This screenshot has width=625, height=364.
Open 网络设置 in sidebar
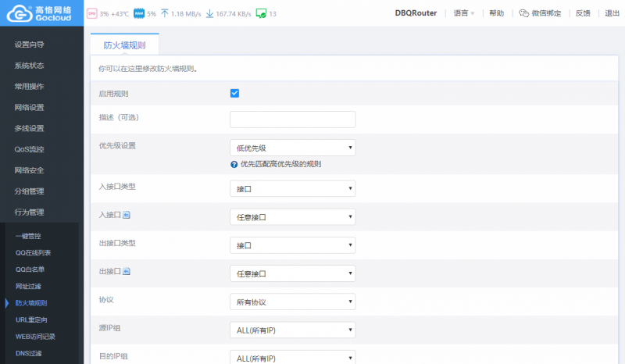(x=29, y=107)
